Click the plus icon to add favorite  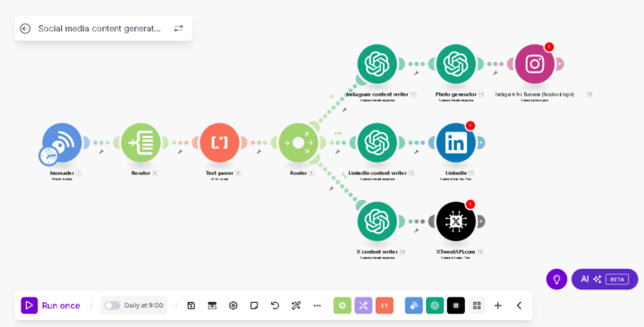[498, 306]
